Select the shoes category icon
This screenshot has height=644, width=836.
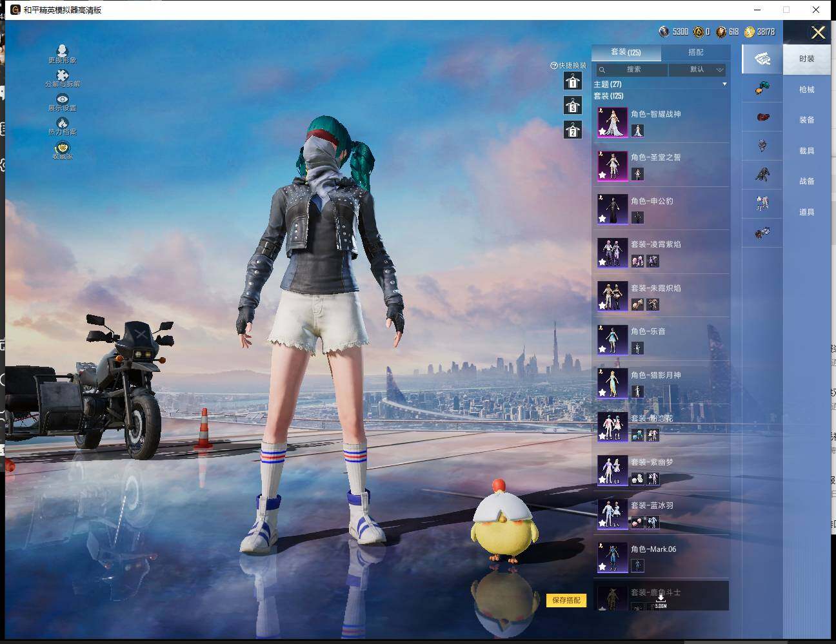[762, 233]
